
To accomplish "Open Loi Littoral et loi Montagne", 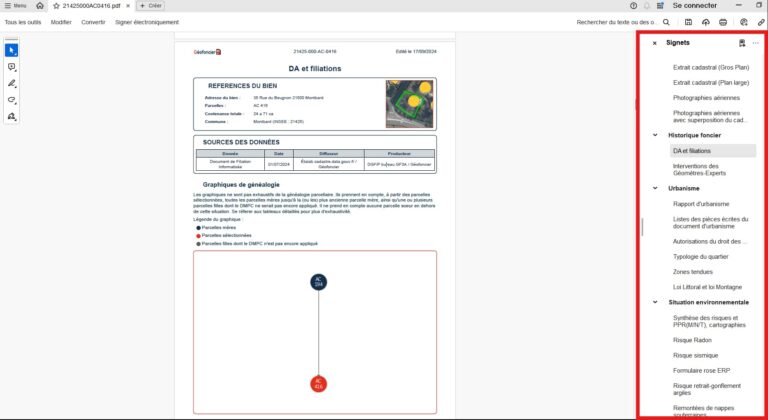I will (x=707, y=287).
